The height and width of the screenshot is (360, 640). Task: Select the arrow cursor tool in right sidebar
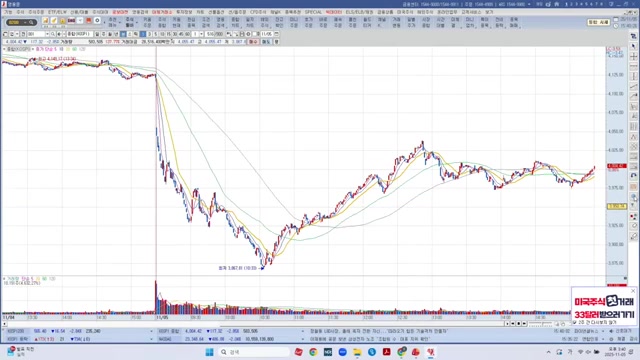pos(633,46)
